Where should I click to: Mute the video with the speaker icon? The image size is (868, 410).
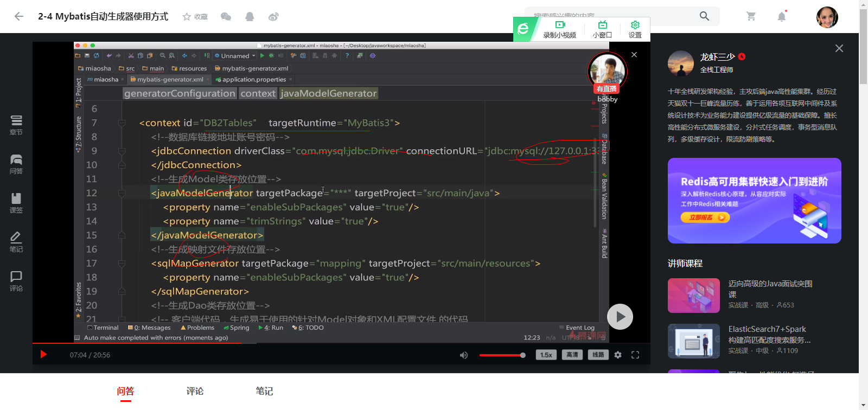click(x=464, y=355)
